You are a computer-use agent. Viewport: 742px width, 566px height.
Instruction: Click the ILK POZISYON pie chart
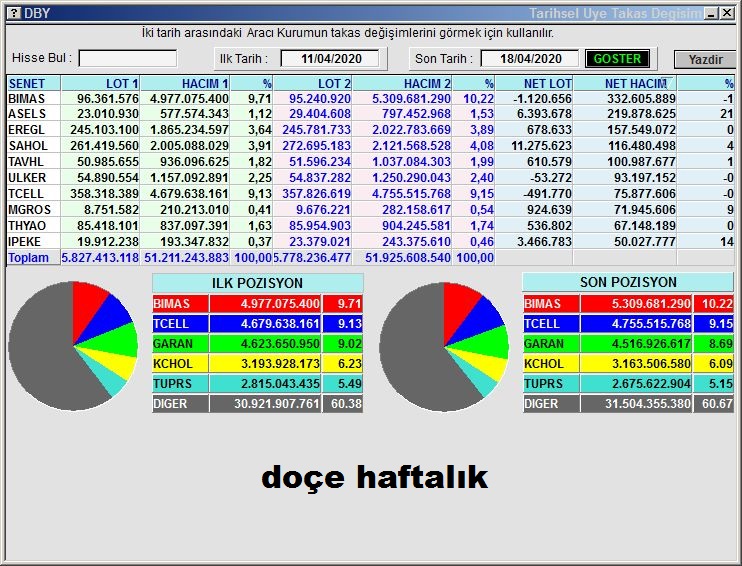tap(73, 346)
